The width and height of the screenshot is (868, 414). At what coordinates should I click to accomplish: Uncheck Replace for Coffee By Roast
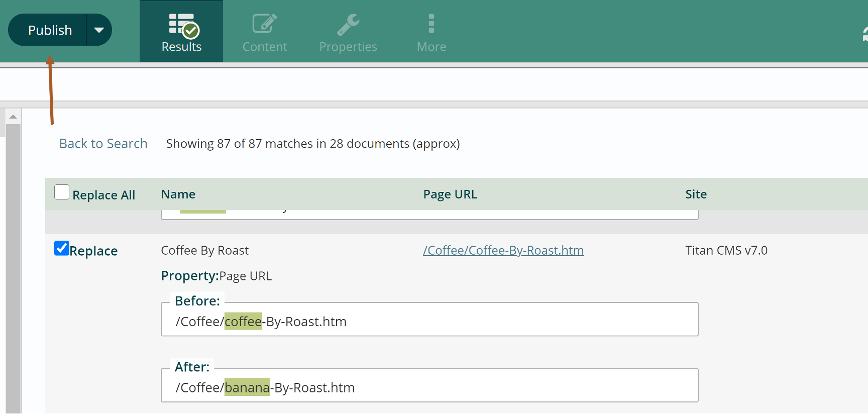click(x=62, y=248)
